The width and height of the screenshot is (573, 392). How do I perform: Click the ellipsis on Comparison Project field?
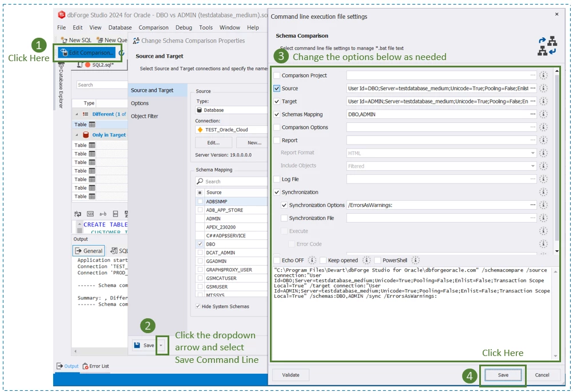[x=533, y=75]
